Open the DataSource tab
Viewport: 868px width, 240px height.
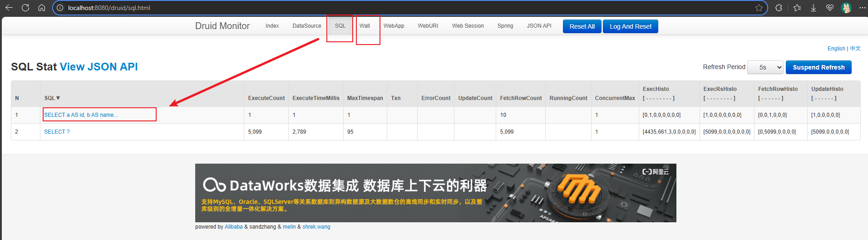coord(306,26)
